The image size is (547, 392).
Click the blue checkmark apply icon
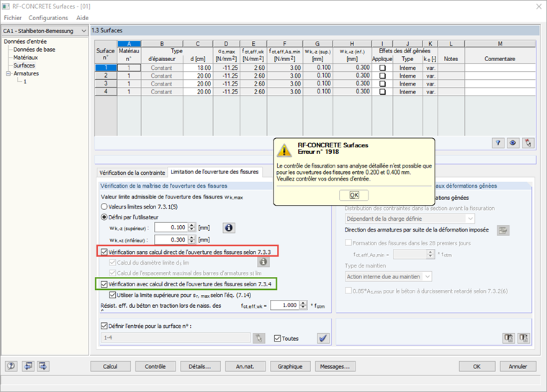pos(323,338)
